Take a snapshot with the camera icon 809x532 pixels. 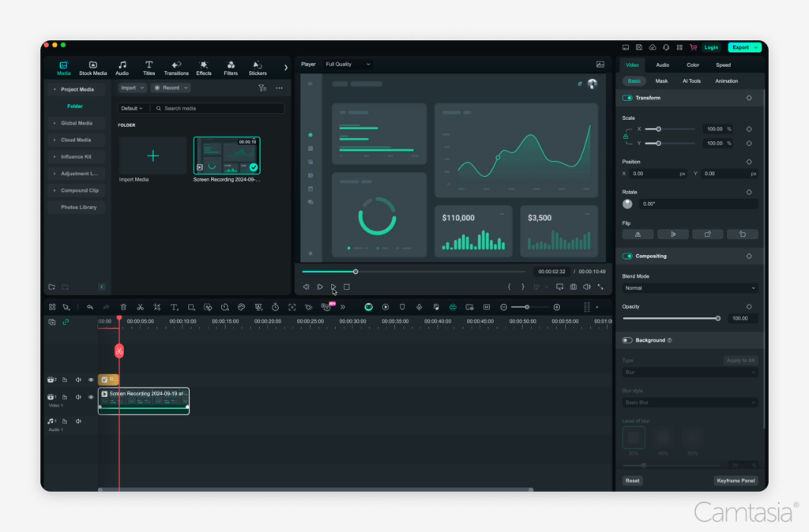[574, 287]
